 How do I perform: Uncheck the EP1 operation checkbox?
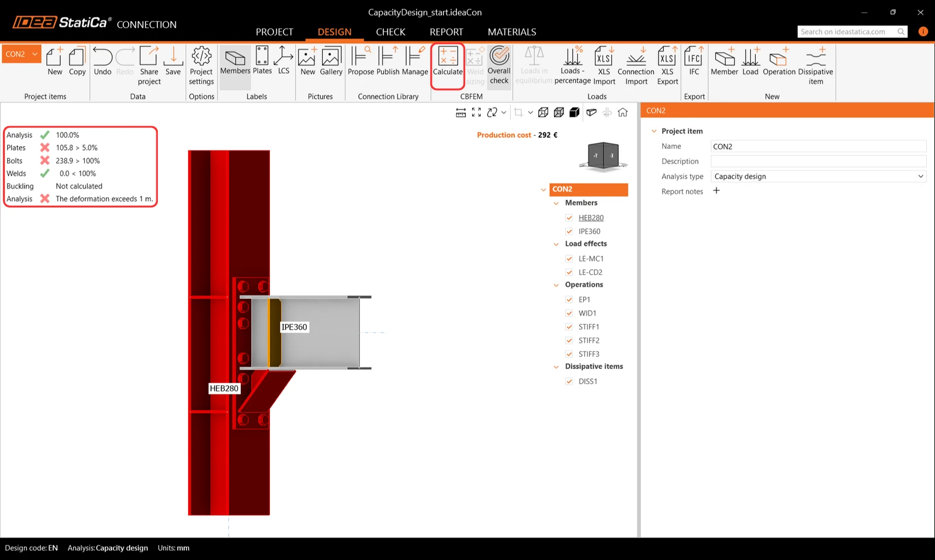(569, 300)
